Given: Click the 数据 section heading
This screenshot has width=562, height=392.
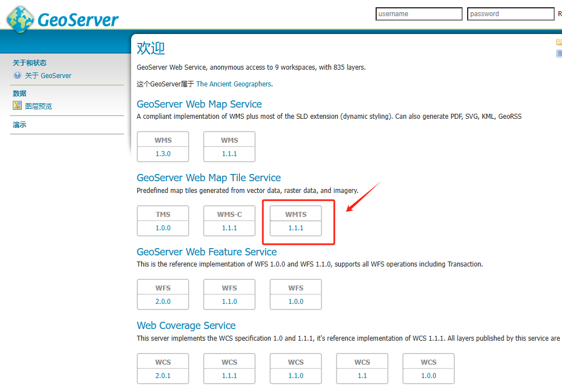Looking at the screenshot, I should tap(20, 94).
